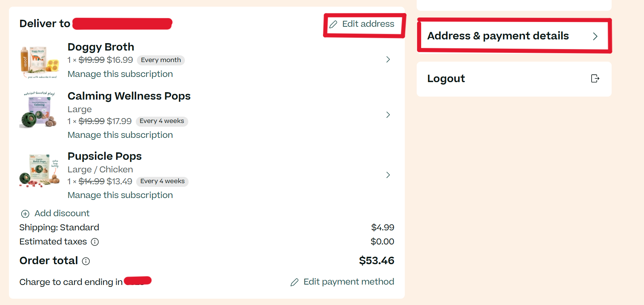Open the Pupsicle Pops product image
Screen dimensions: 644x305
39,171
